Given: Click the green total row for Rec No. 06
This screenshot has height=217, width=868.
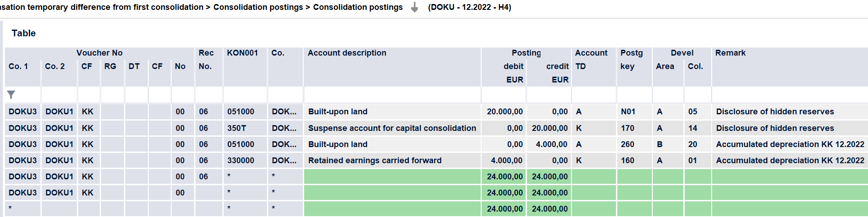Looking at the screenshot, I should tap(436, 177).
